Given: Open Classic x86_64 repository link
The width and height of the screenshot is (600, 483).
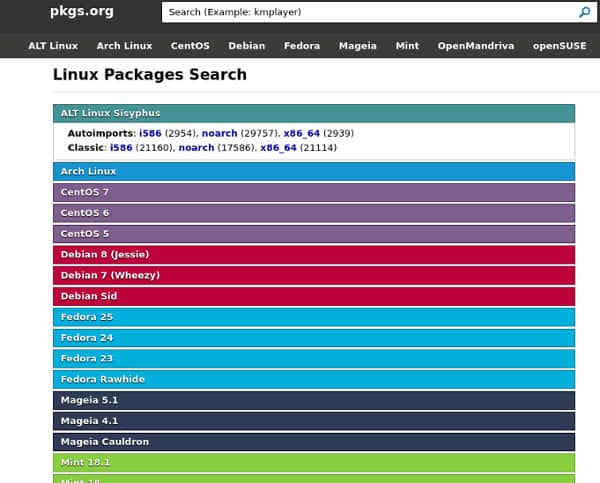Looking at the screenshot, I should [x=278, y=148].
